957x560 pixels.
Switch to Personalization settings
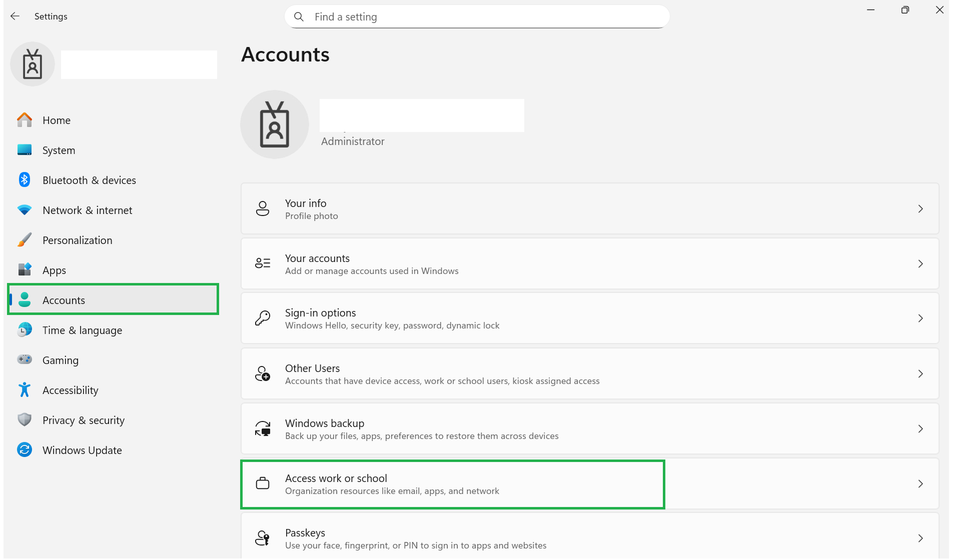(x=114, y=240)
